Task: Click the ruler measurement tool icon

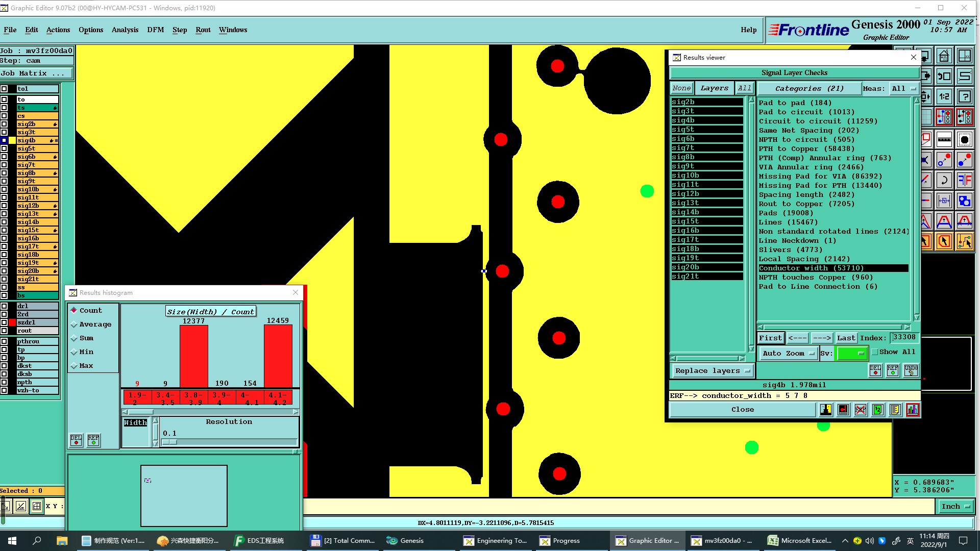Action: [x=944, y=139]
